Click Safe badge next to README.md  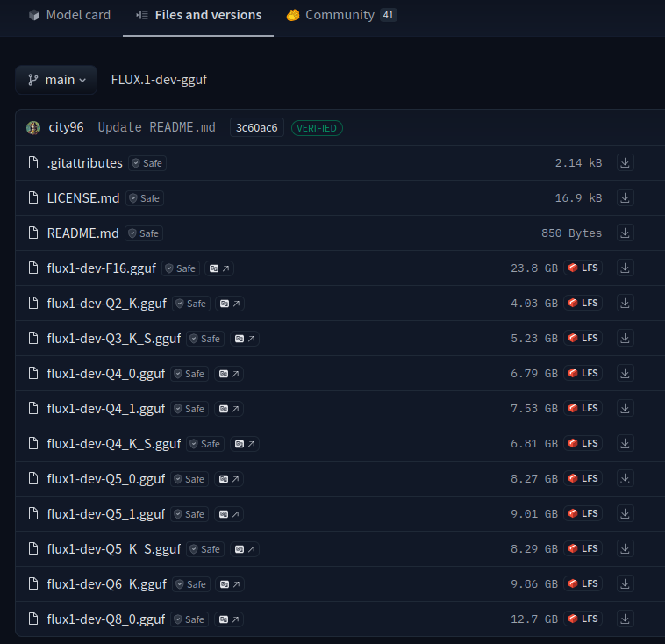point(144,233)
